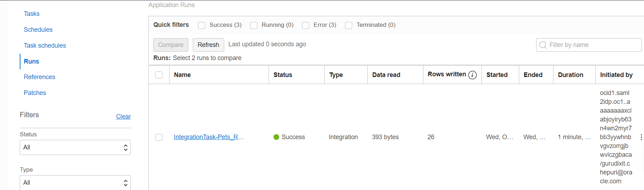This screenshot has height=190, width=644.
Task: Click the Clear filters link
Action: 123,117
